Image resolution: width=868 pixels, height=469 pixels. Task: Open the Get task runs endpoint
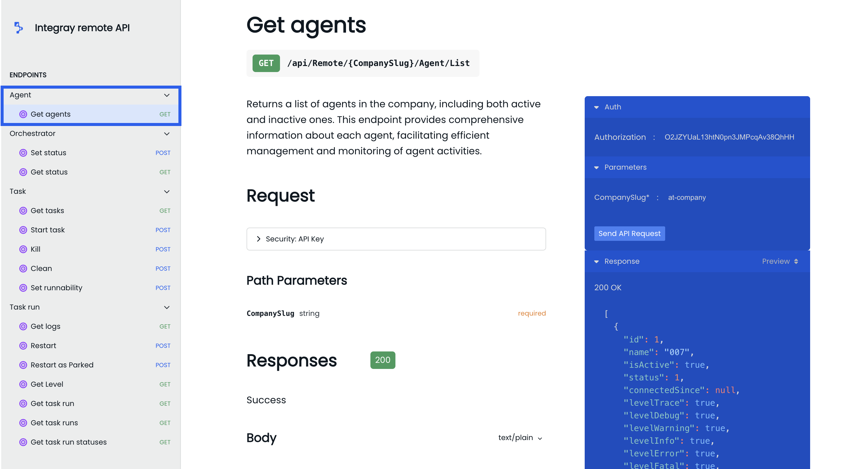(54, 423)
